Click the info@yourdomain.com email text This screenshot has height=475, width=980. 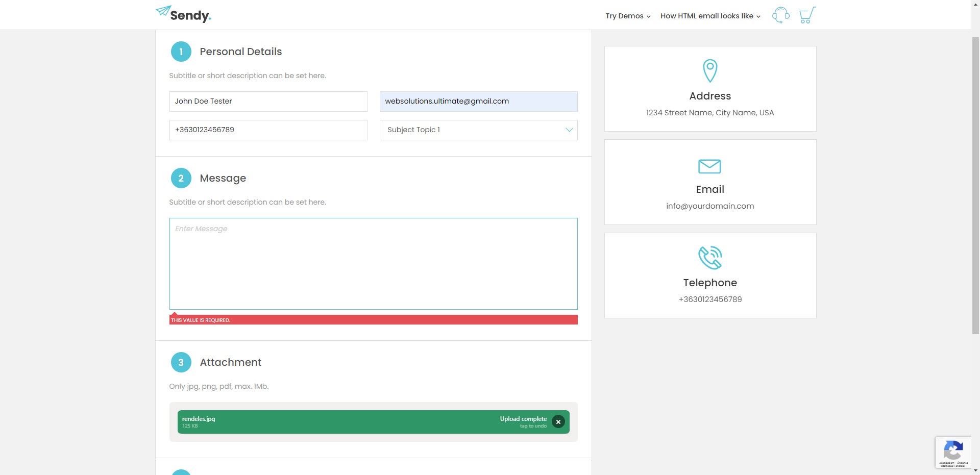[710, 206]
